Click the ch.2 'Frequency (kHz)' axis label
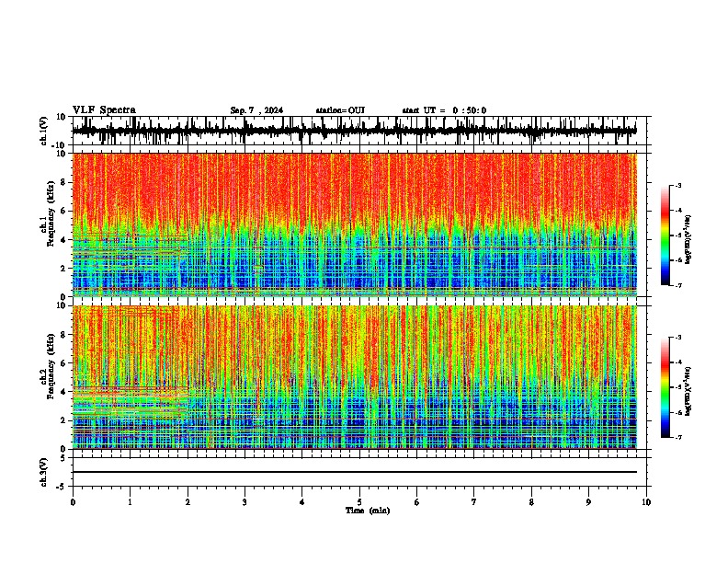Viewport: 728px width, 563px height. coord(51,366)
